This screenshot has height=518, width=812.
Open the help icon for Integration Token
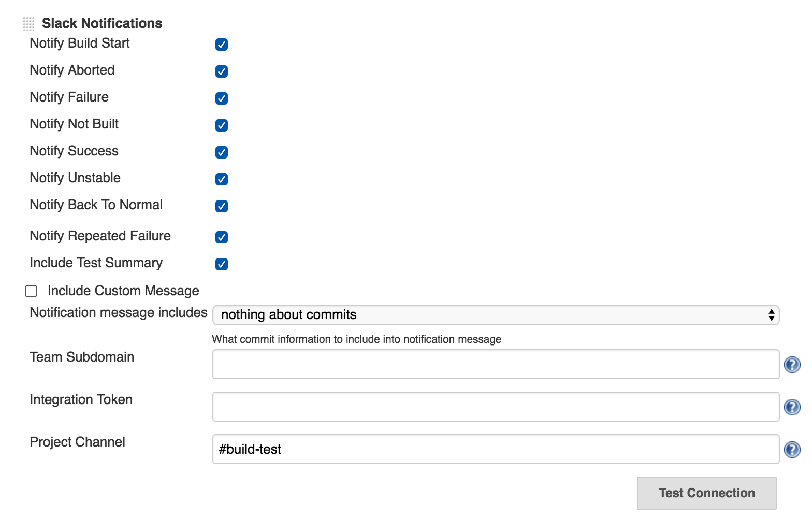point(792,407)
